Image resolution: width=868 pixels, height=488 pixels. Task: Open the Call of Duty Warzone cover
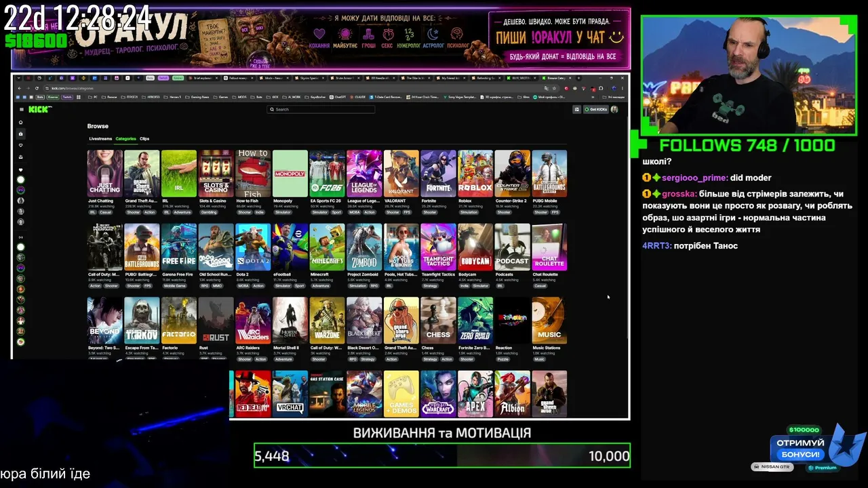tap(327, 321)
